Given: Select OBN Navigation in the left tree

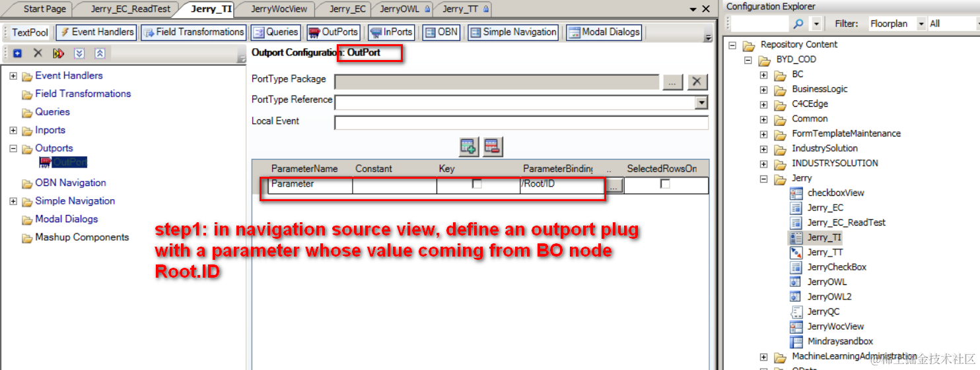Looking at the screenshot, I should (70, 183).
